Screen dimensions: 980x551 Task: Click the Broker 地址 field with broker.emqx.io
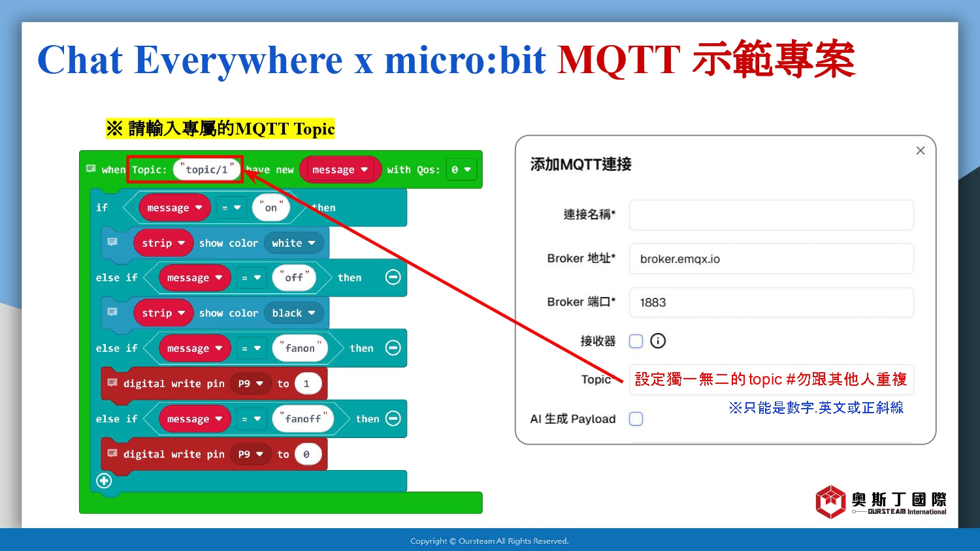click(771, 259)
